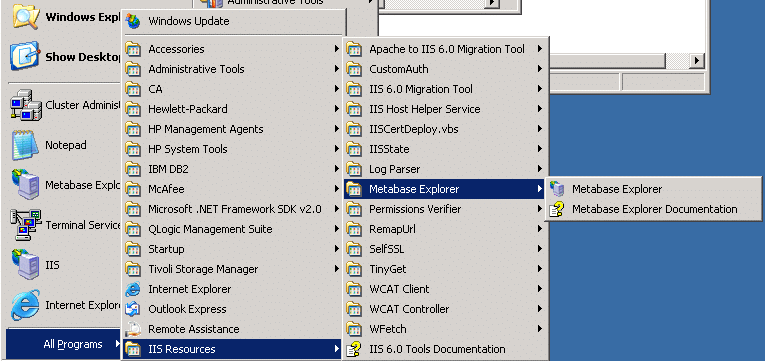Click the Remote Assistance icon
The image size is (765, 361).
coord(133,329)
